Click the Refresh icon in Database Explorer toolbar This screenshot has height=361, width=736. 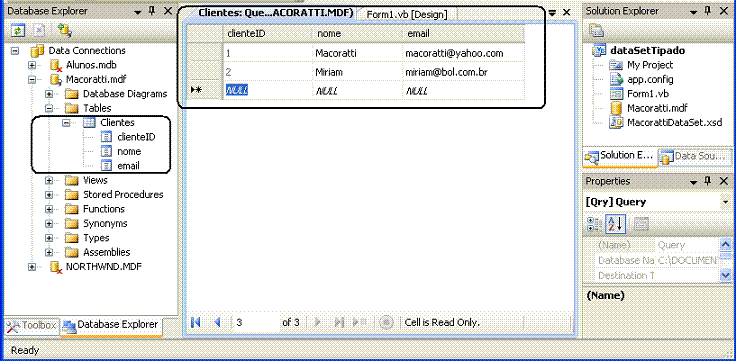(18, 31)
